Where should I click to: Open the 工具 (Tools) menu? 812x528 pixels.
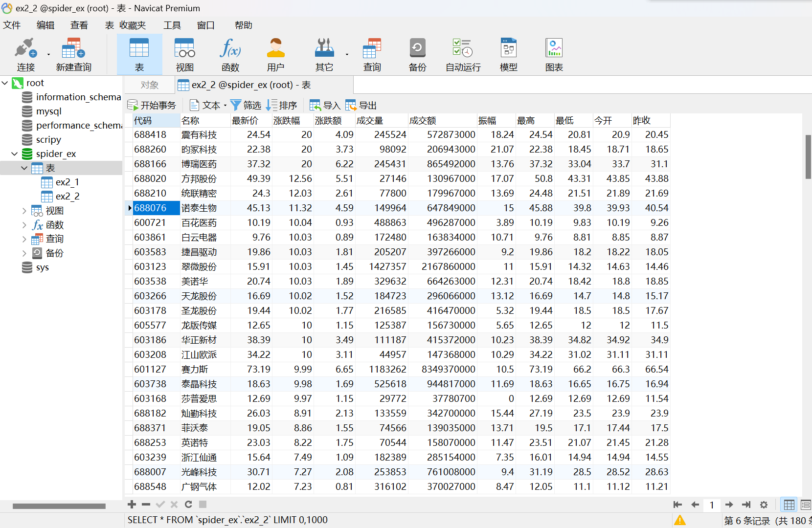(172, 25)
